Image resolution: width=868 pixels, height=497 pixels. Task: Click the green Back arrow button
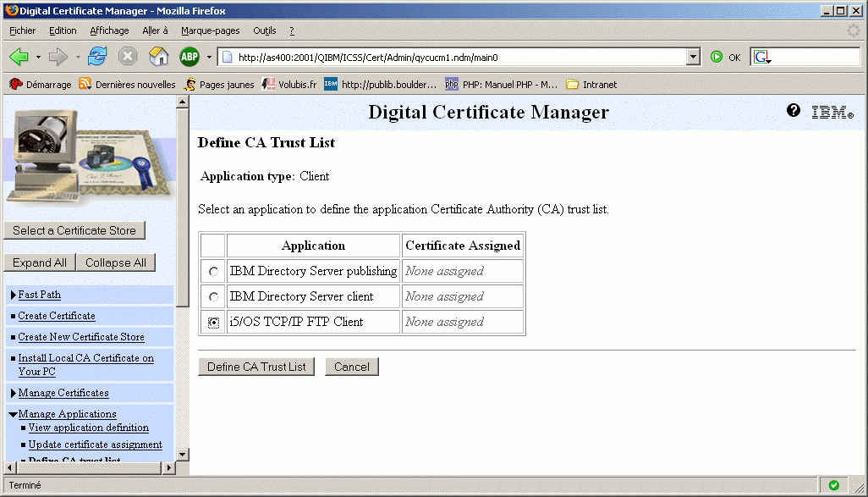19,57
